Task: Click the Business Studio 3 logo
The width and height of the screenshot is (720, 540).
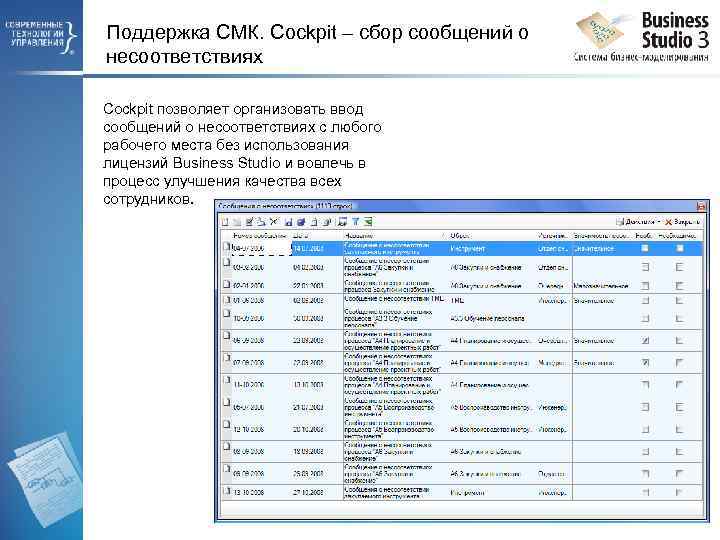Action: click(642, 37)
